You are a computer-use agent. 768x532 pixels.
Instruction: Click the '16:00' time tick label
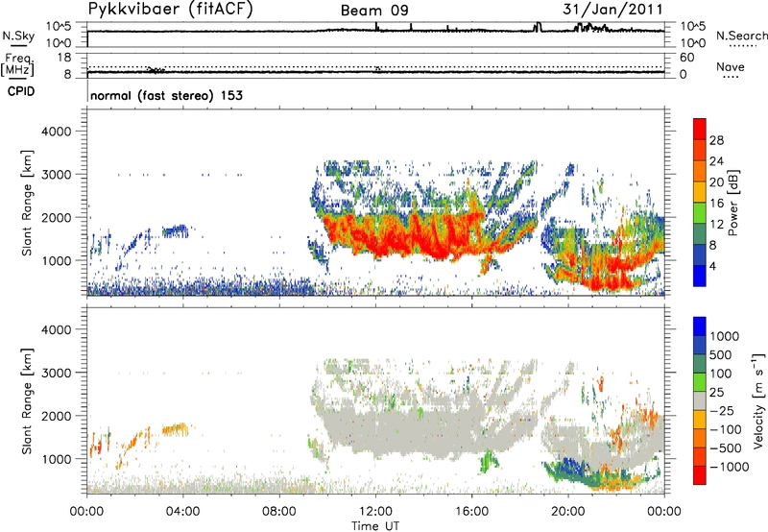[471, 512]
